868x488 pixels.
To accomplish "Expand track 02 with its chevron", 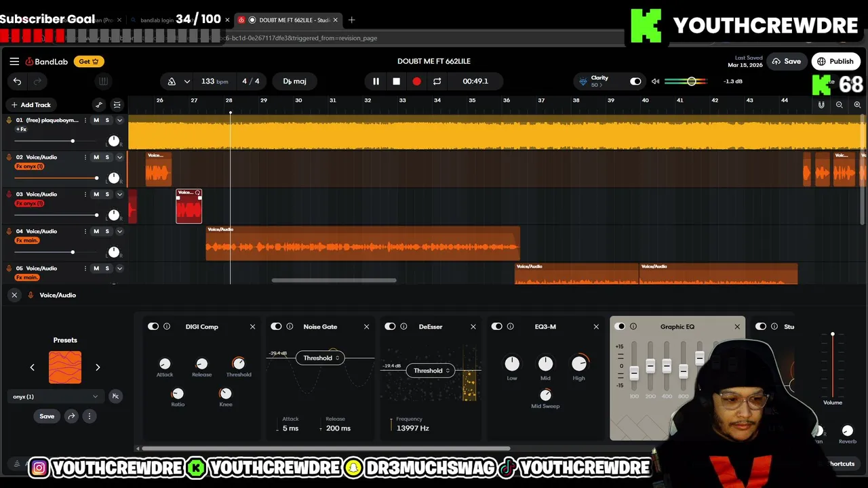I will tap(119, 157).
